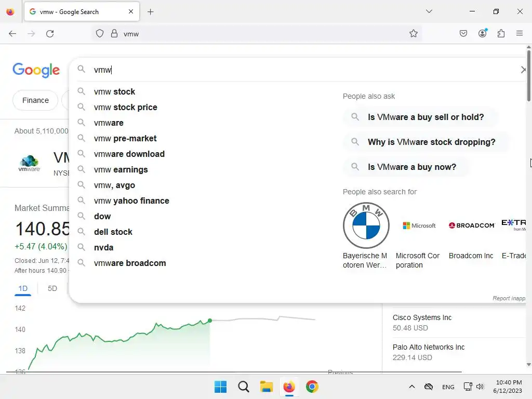532x399 pixels.
Task: Click the green marker on price chart
Action: (210, 321)
